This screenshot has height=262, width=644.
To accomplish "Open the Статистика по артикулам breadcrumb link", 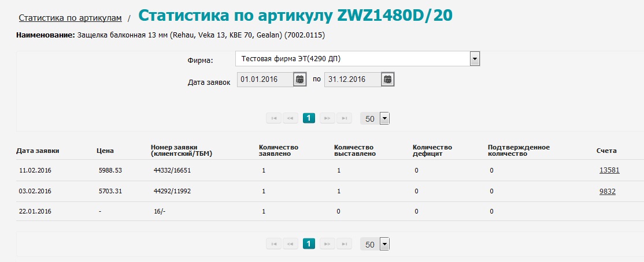I will [70, 18].
